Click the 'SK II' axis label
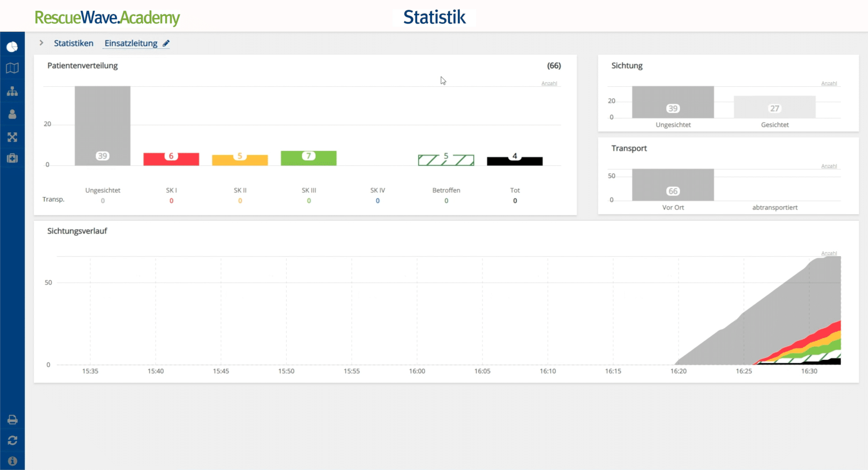Viewport: 868px width, 470px height. tap(240, 190)
